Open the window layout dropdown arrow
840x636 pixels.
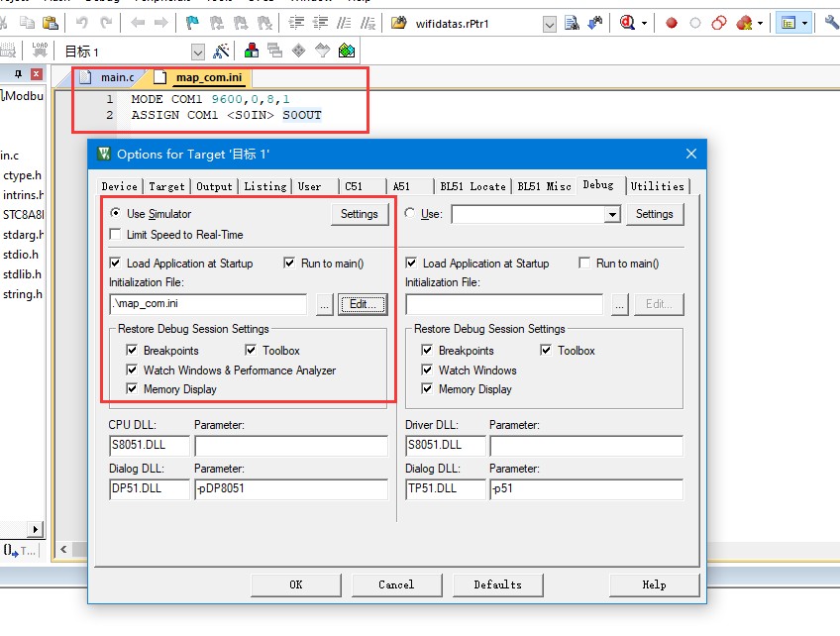point(804,23)
